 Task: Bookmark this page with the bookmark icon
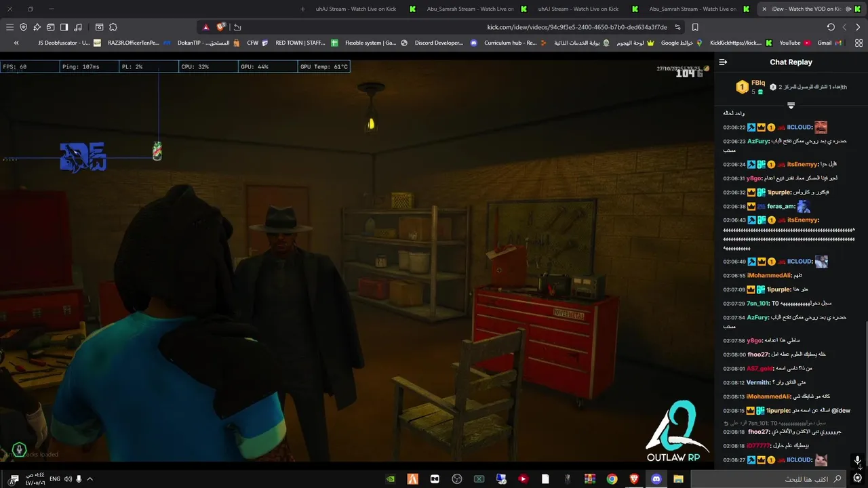tap(695, 27)
